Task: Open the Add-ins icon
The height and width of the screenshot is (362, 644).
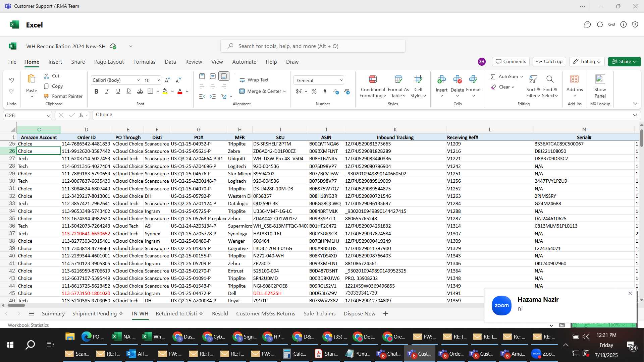Action: coord(575,79)
